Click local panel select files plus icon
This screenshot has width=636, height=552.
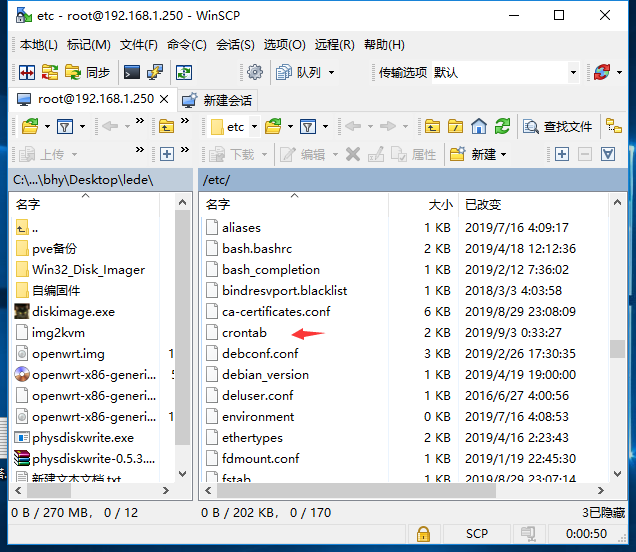[x=167, y=155]
